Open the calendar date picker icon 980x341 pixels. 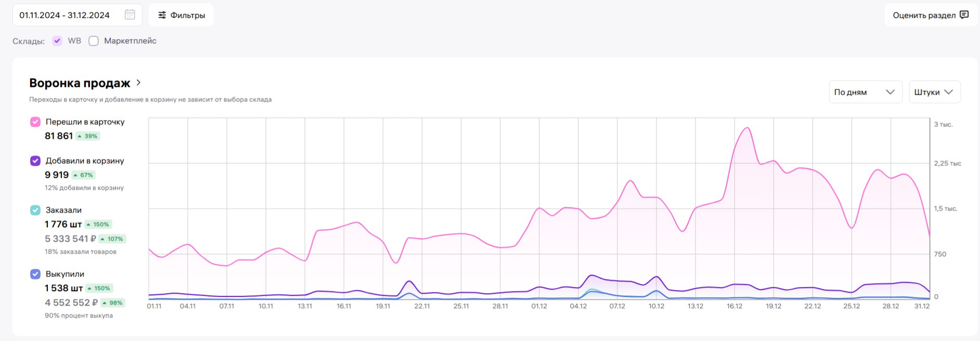pyautogui.click(x=130, y=15)
